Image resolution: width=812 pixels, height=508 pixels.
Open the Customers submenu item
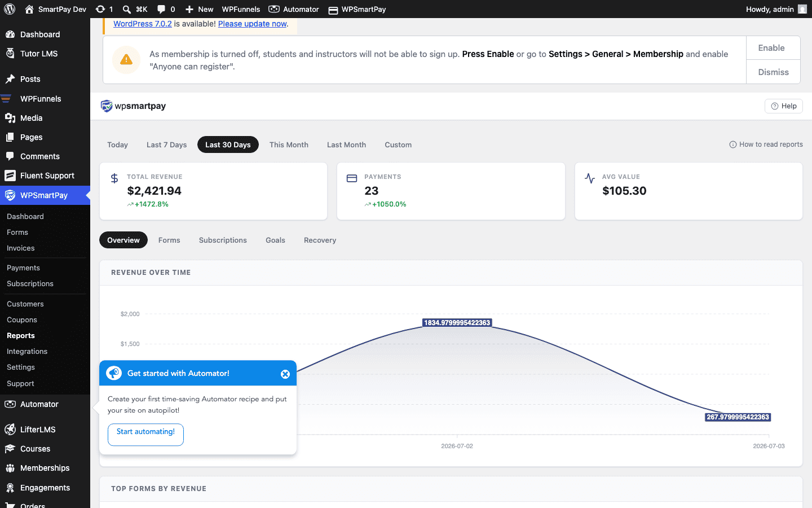(x=25, y=304)
